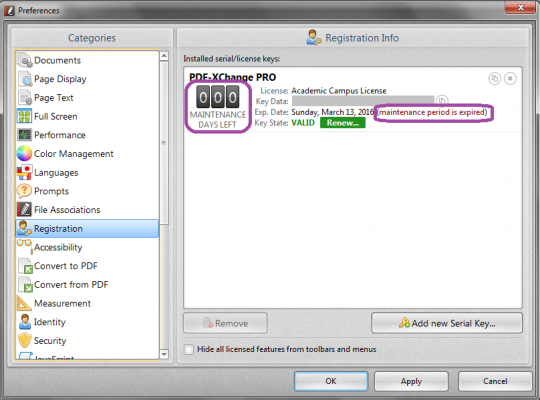
Task: Select the Page Display category icon
Action: [24, 79]
